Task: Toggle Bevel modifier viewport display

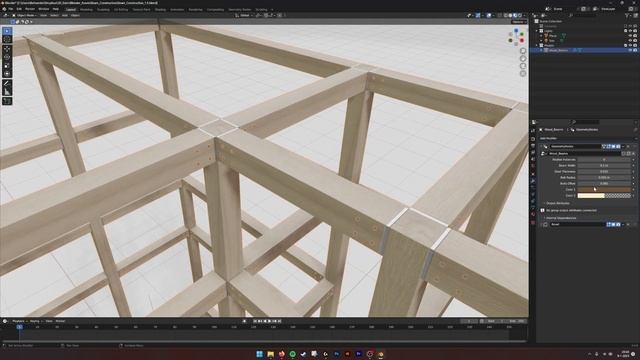Action: 613,224
